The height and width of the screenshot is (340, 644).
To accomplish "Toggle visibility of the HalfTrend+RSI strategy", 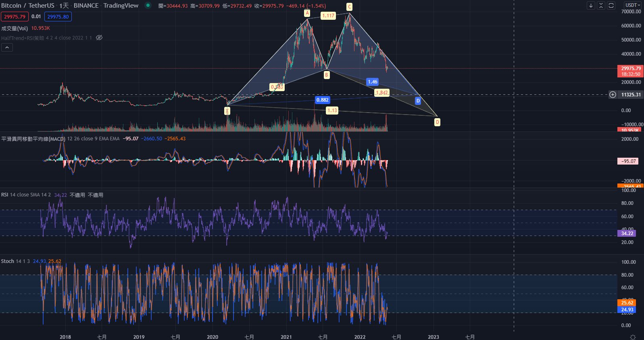I will pyautogui.click(x=99, y=38).
